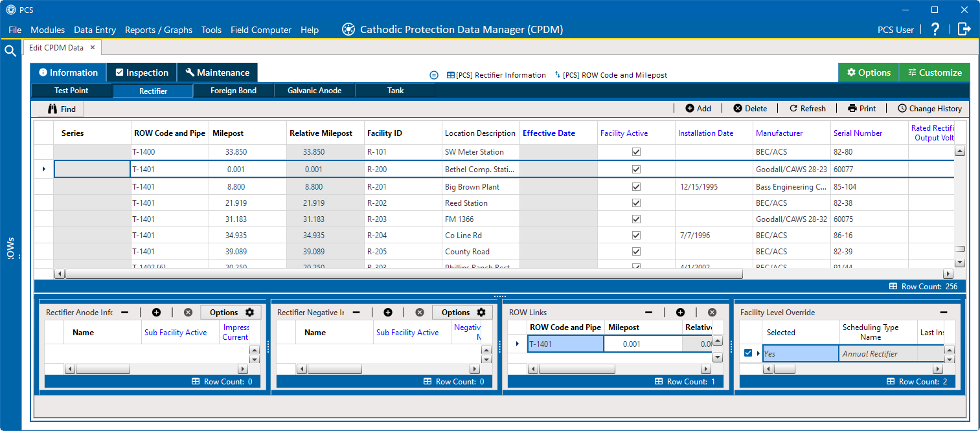Switch to the Tank sub-tab
The height and width of the screenshot is (431, 980).
pos(395,91)
